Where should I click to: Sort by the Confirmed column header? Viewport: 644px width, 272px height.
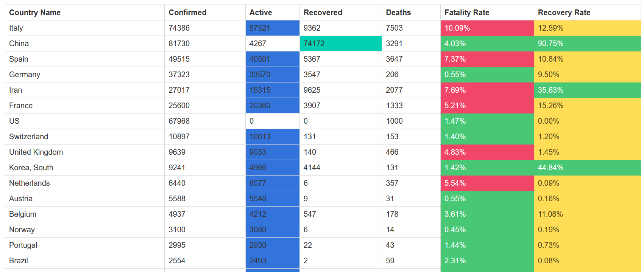pos(187,12)
